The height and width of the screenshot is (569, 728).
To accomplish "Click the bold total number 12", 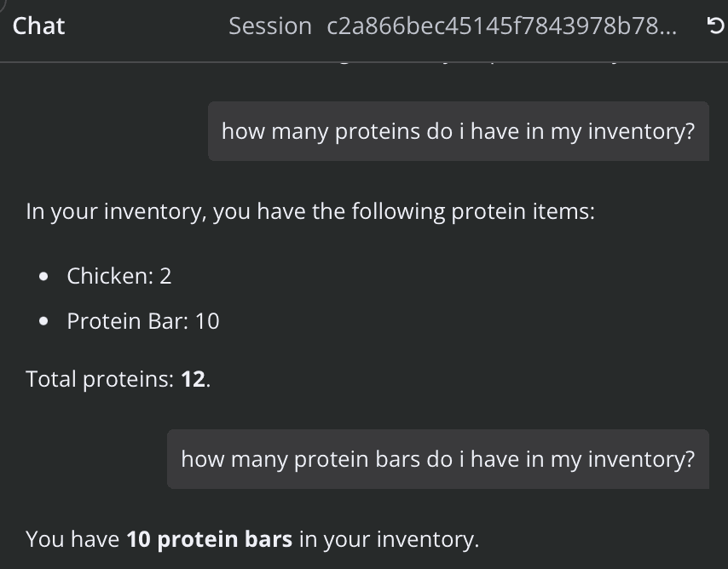I will [x=194, y=379].
